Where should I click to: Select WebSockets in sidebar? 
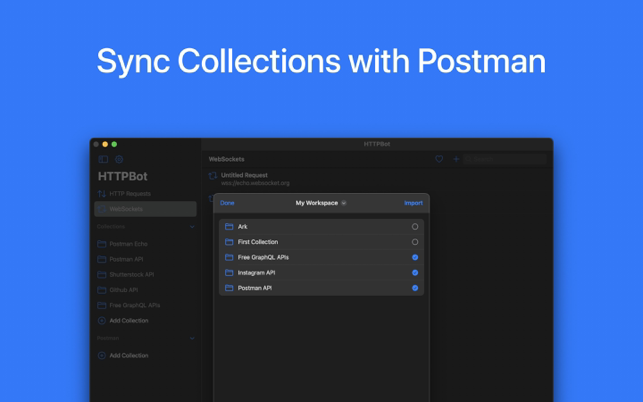[x=145, y=209]
